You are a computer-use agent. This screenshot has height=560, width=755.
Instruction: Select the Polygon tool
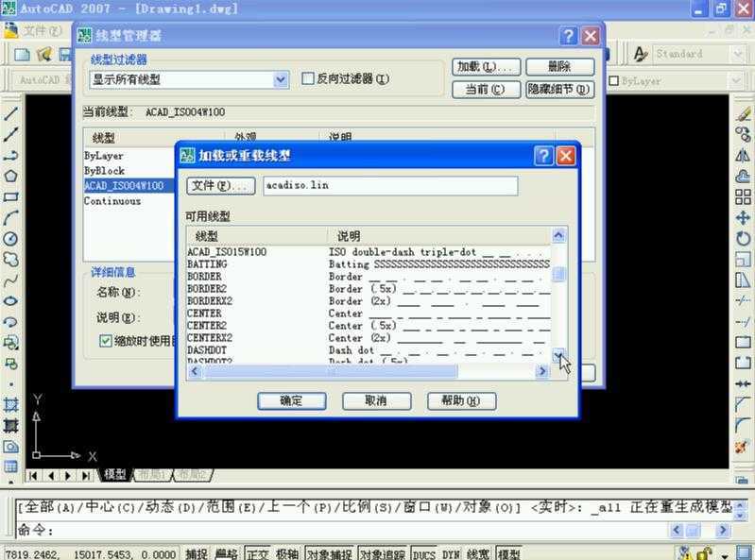10,176
